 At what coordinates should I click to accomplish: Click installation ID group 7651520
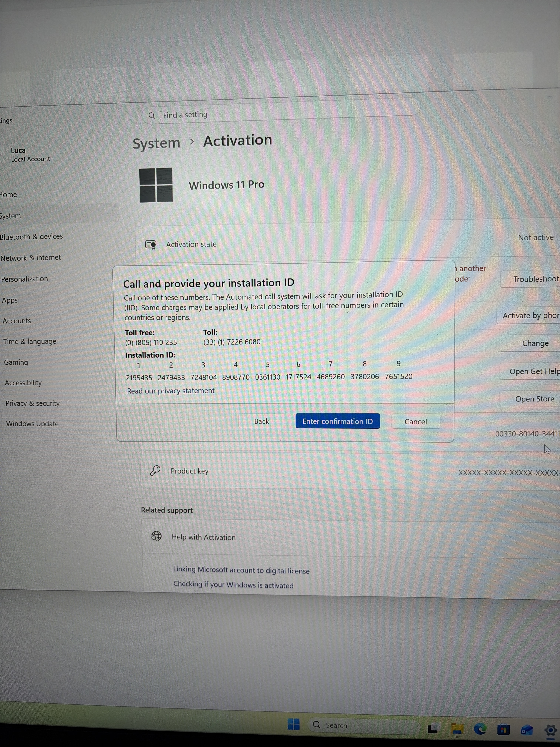[x=399, y=376]
